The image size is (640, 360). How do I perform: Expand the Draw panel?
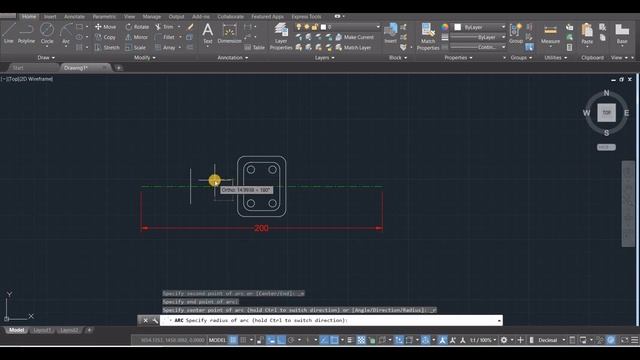46,58
